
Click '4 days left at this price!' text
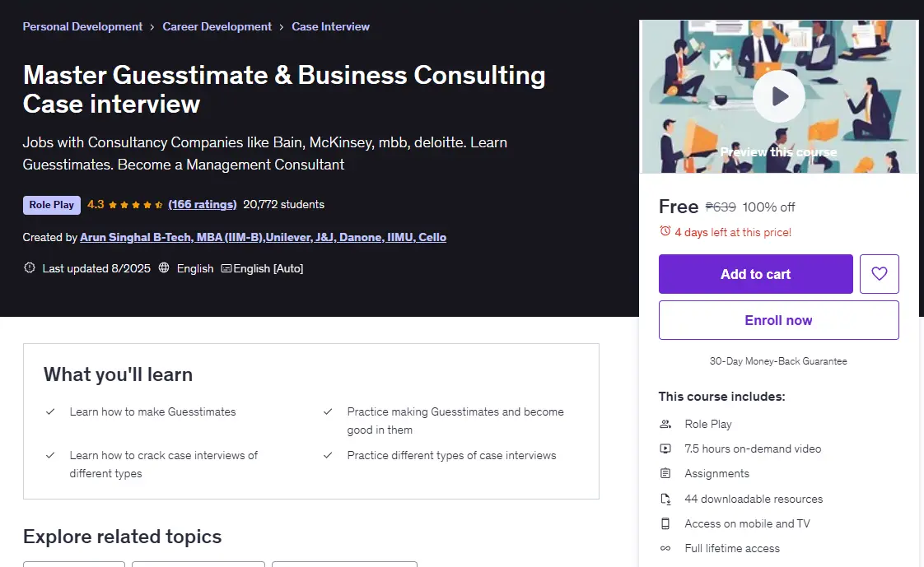pos(732,232)
